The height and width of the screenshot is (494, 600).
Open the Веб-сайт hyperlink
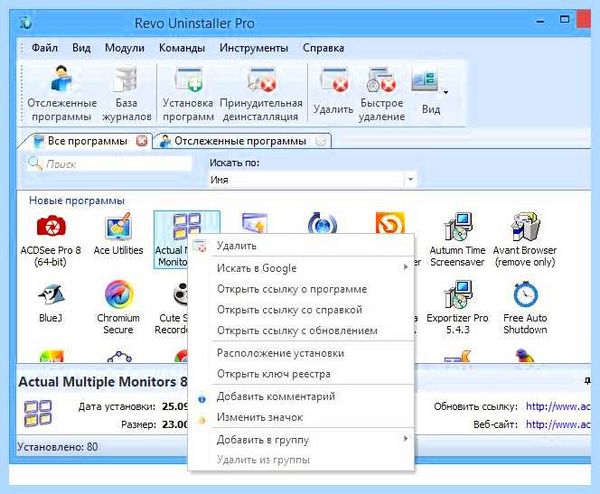click(558, 424)
